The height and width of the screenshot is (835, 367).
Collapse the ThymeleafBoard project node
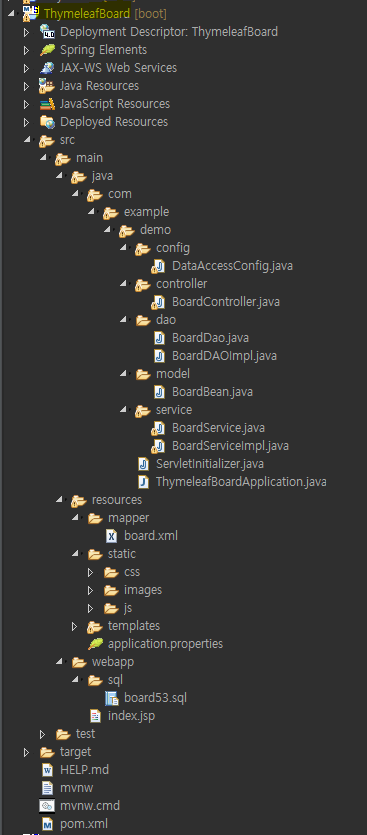pos(11,14)
